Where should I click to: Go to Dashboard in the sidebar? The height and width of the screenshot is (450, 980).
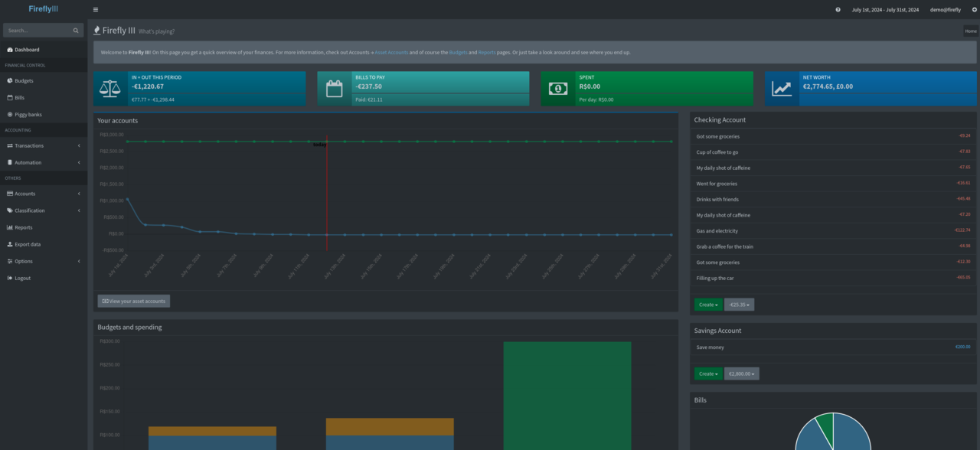tap(44, 50)
